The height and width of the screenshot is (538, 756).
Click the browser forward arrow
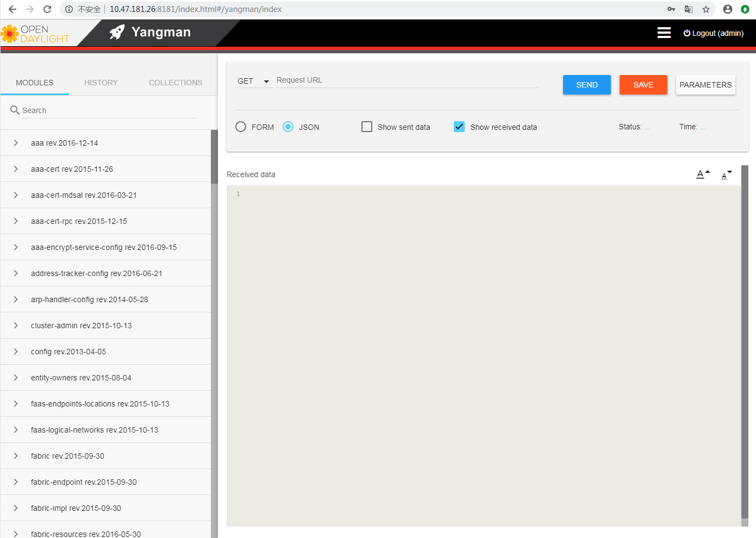(x=30, y=9)
